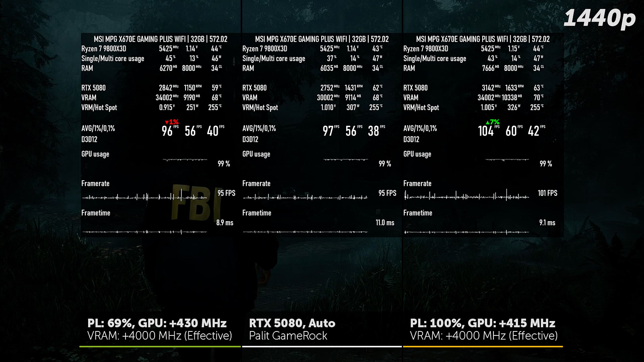Click the 9114 MB VRAM usage value
This screenshot has height=362, width=644.
(353, 98)
